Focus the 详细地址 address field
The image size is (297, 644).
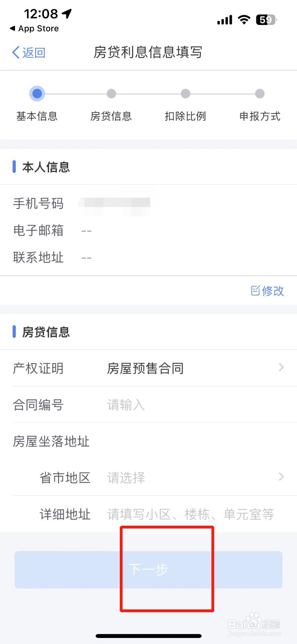coord(196,514)
